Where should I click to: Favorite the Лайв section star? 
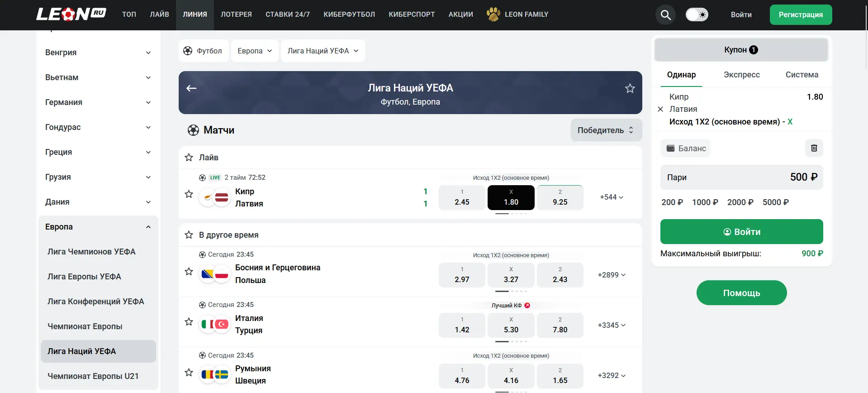[189, 158]
